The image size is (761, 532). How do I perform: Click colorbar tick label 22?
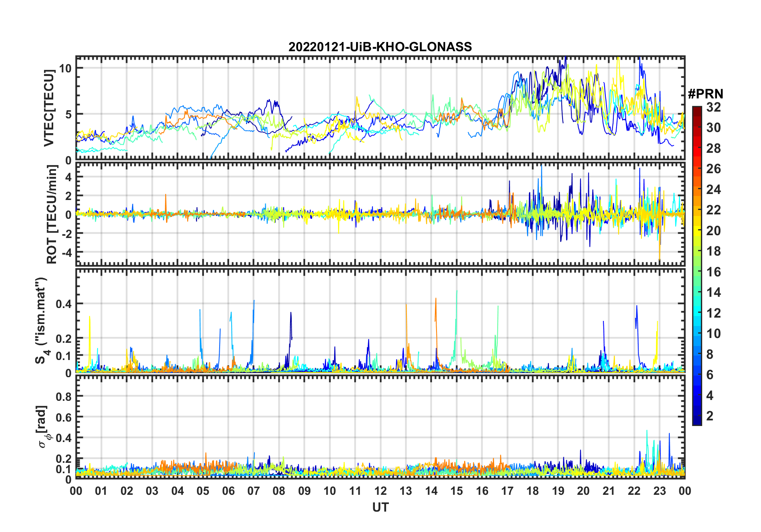tap(713, 210)
